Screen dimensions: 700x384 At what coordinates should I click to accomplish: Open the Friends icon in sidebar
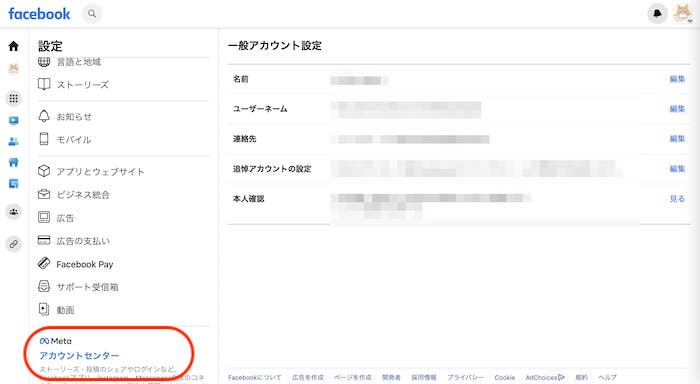click(14, 142)
